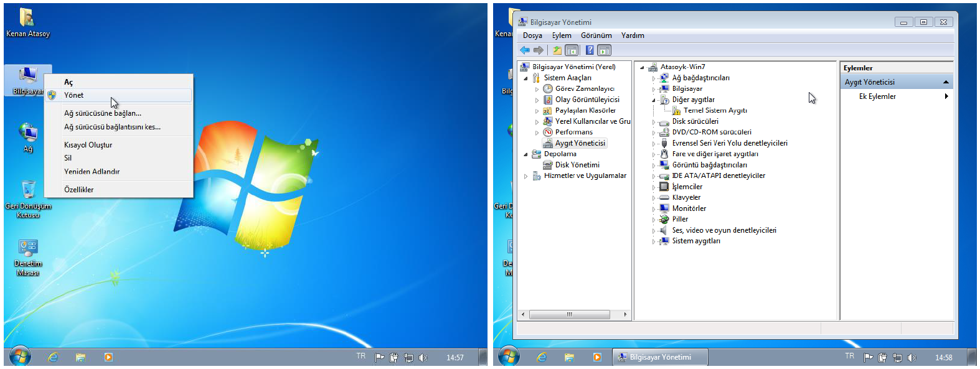Open Internet Explorer from taskbar showing 14:57
This screenshot has height=369, width=980.
pos(54,357)
